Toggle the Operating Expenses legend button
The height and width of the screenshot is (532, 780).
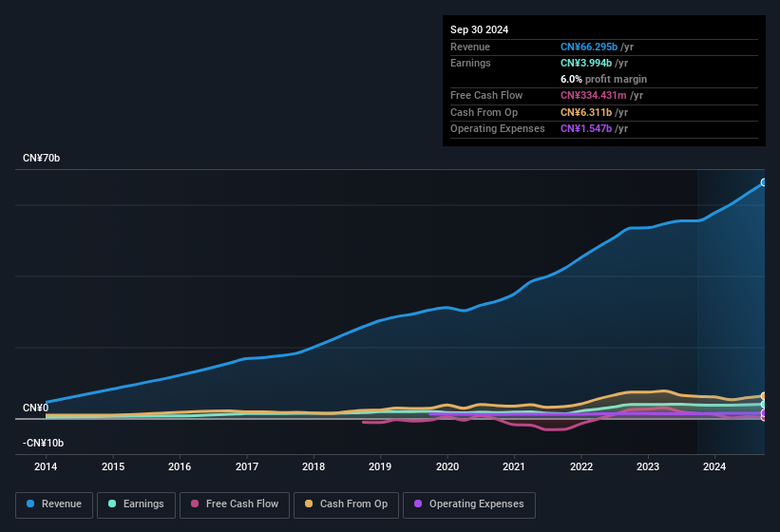tap(469, 504)
